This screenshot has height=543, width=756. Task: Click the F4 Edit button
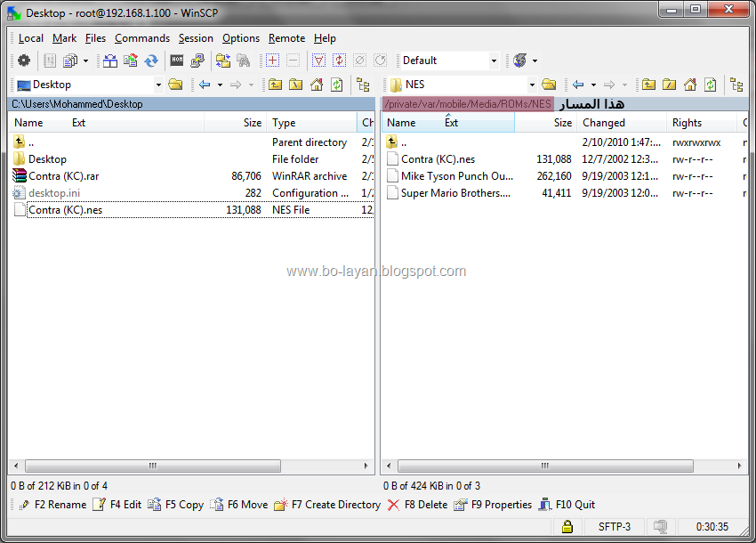117,505
